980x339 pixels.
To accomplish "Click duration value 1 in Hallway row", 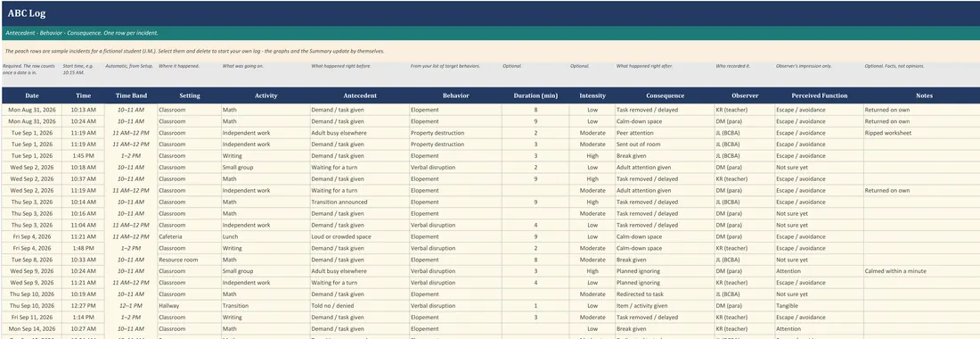I will (535, 306).
